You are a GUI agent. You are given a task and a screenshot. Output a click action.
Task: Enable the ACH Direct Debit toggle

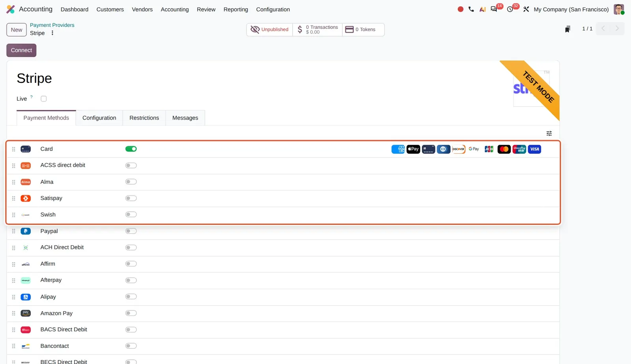(131, 248)
